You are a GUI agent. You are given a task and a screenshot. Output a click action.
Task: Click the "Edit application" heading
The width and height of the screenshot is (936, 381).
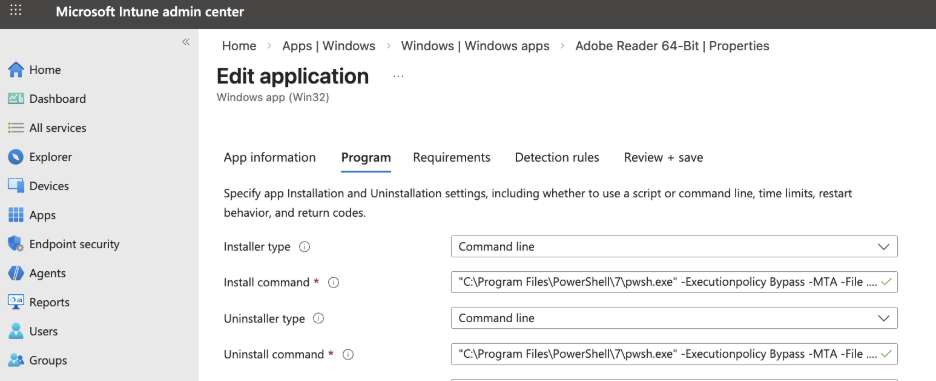(292, 76)
